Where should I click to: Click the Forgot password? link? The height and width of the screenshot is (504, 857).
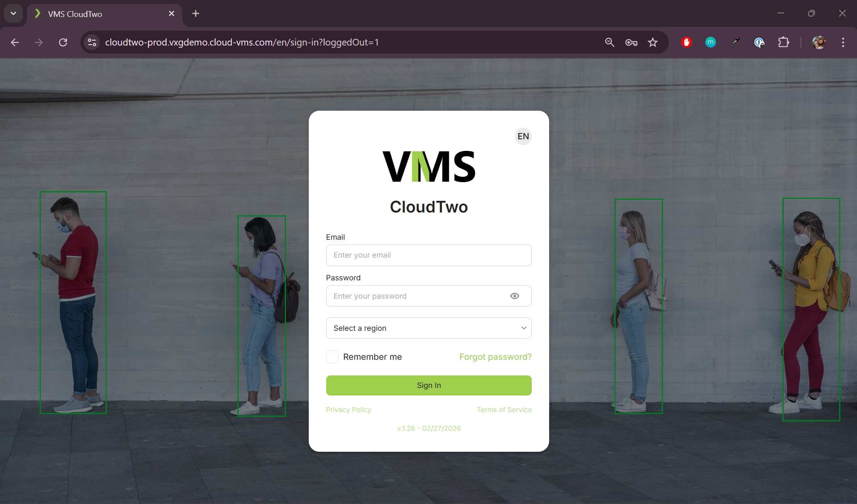click(495, 357)
